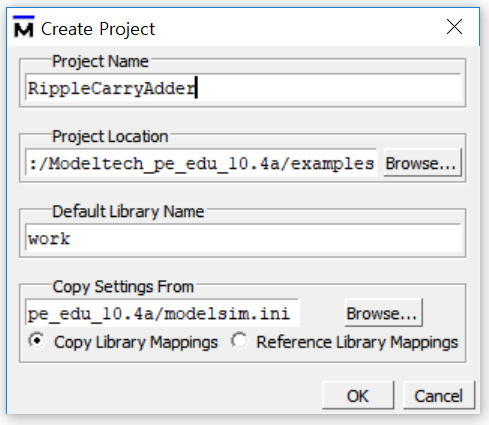Click the 'Project Location' group label
The width and height of the screenshot is (489, 425).
tap(110, 137)
